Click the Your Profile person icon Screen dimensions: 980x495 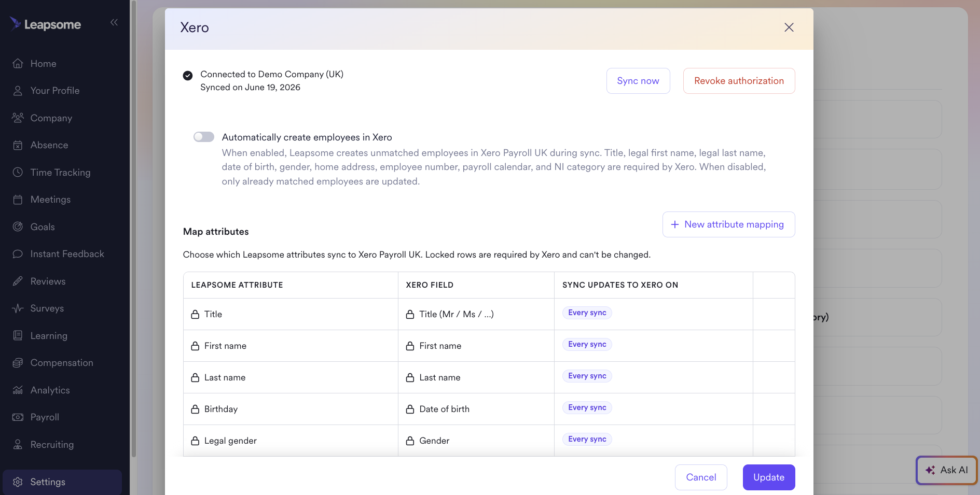point(18,91)
